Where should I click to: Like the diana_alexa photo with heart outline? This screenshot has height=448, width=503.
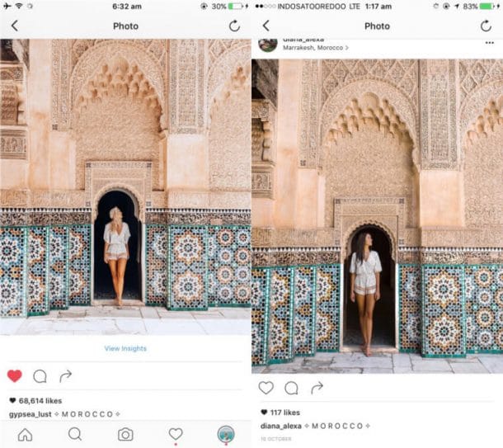pos(266,388)
